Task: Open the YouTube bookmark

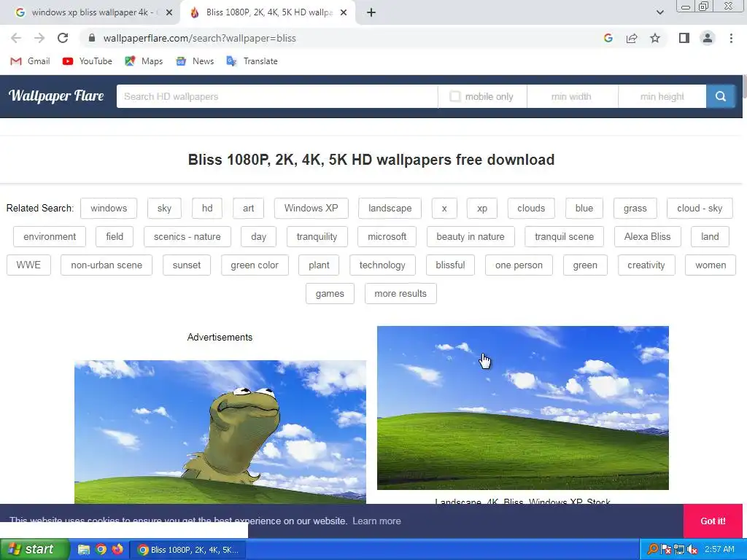Action: click(x=88, y=61)
